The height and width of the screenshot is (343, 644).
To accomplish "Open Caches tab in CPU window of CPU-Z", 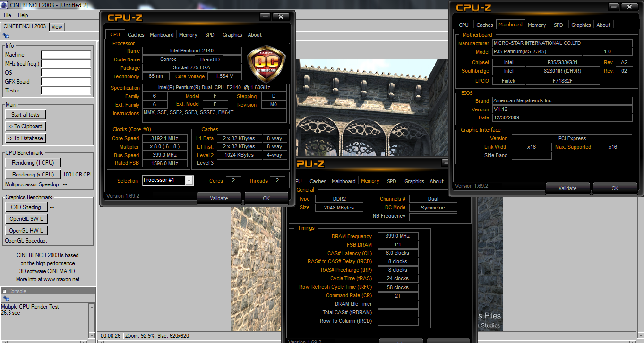I will click(x=136, y=35).
